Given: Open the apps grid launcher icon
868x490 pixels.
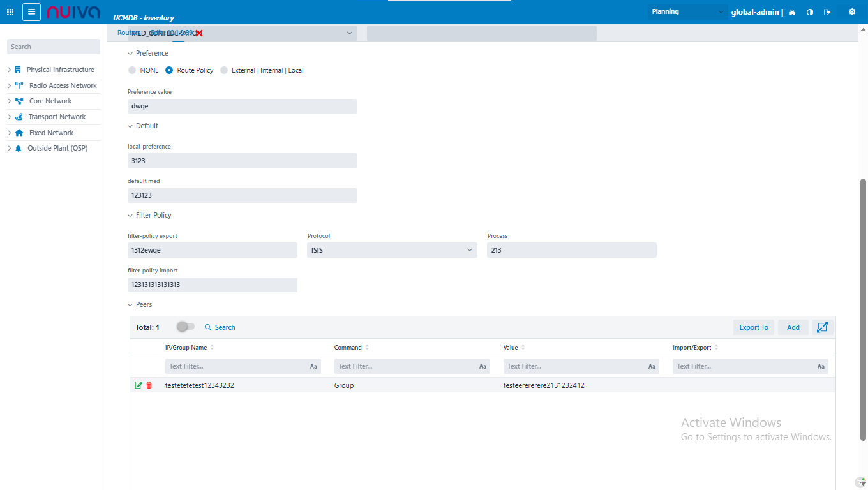Looking at the screenshot, I should click(10, 12).
